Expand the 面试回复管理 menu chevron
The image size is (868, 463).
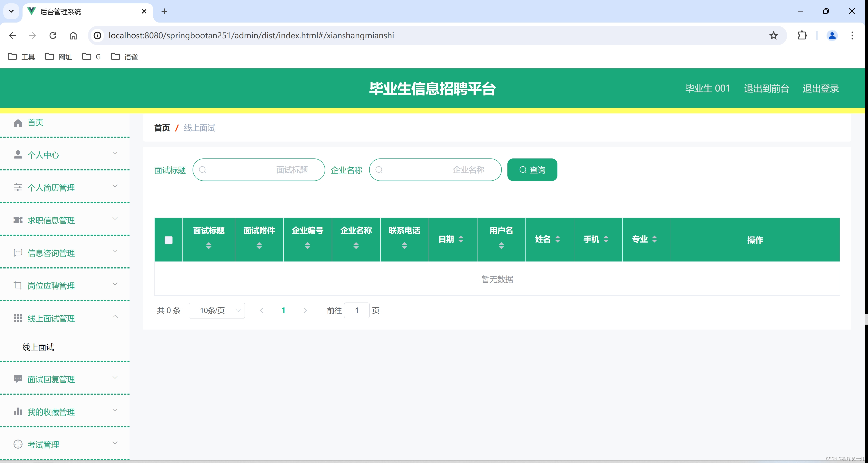(115, 377)
